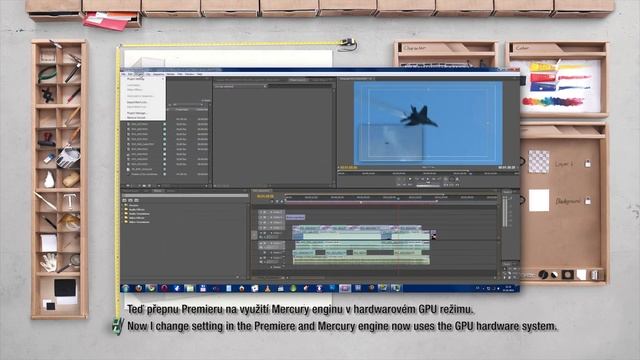Image resolution: width=640 pixels, height=360 pixels.
Task: Toggle the YUV effects filter icon
Action: click(137, 200)
